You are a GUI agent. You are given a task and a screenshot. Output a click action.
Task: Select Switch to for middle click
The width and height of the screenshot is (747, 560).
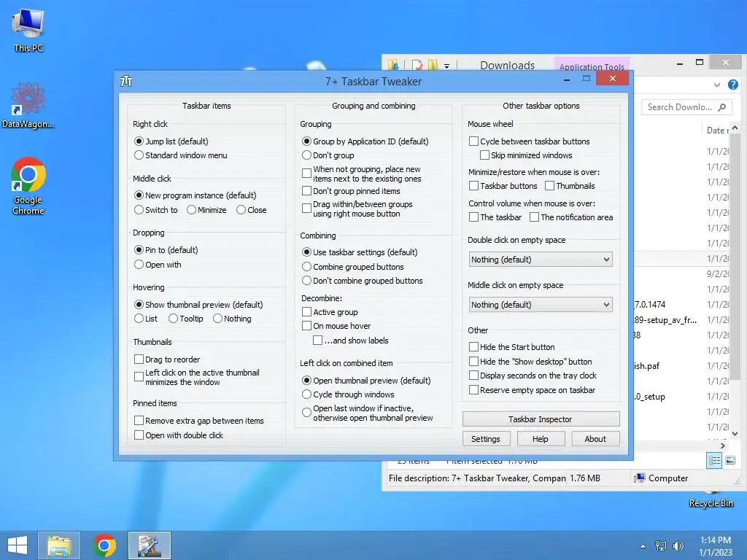[x=156, y=210]
